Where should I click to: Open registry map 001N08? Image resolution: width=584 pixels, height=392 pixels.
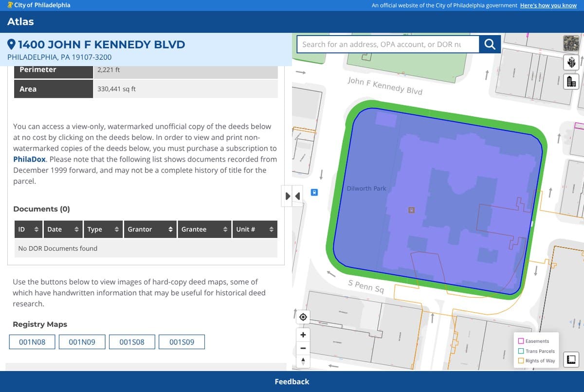tap(32, 342)
